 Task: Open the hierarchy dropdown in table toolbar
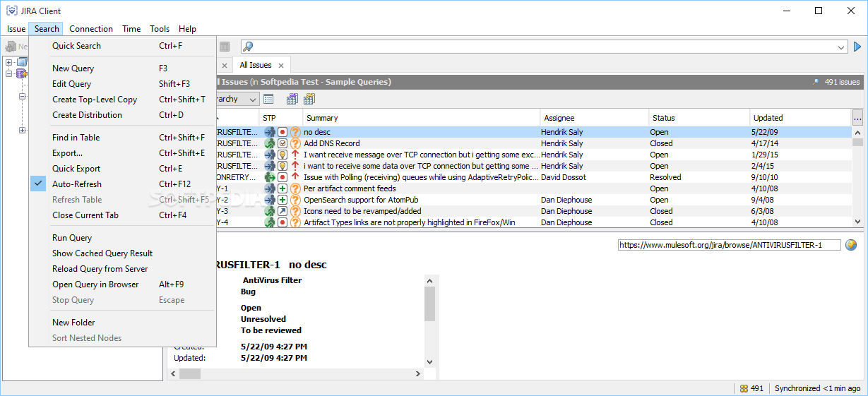pos(252,99)
